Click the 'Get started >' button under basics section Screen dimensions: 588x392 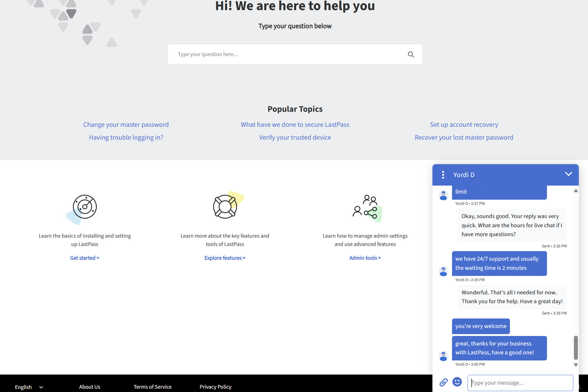coord(85,258)
